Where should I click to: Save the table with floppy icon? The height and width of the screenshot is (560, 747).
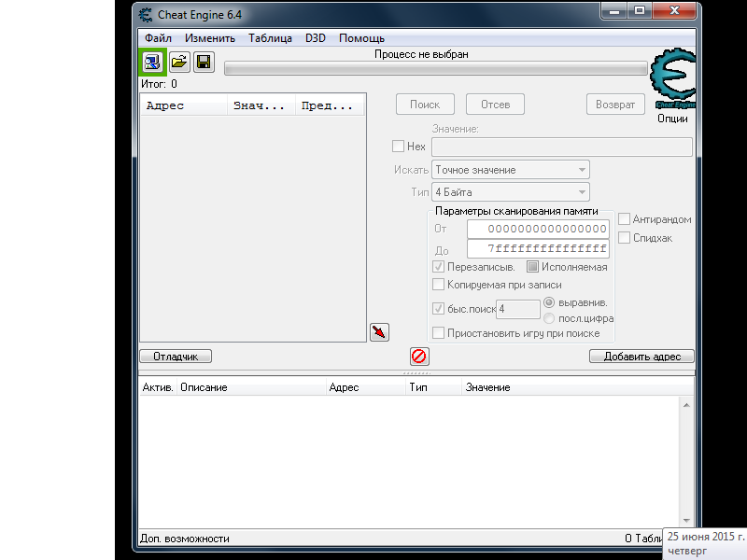[204, 62]
